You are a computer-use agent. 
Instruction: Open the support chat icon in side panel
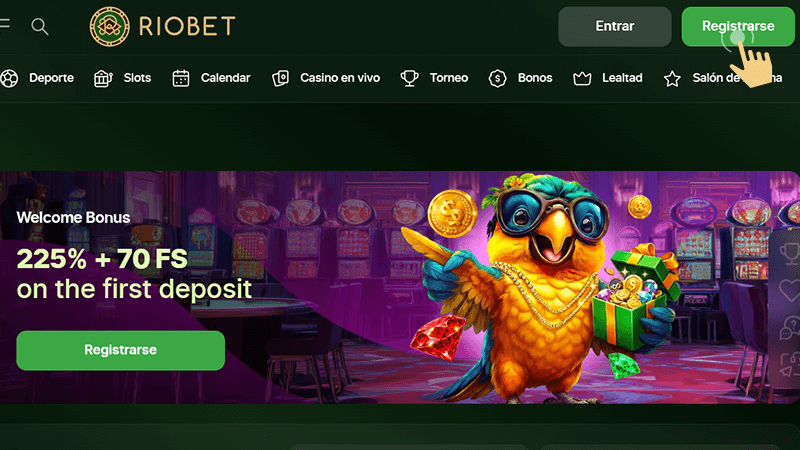click(x=790, y=328)
